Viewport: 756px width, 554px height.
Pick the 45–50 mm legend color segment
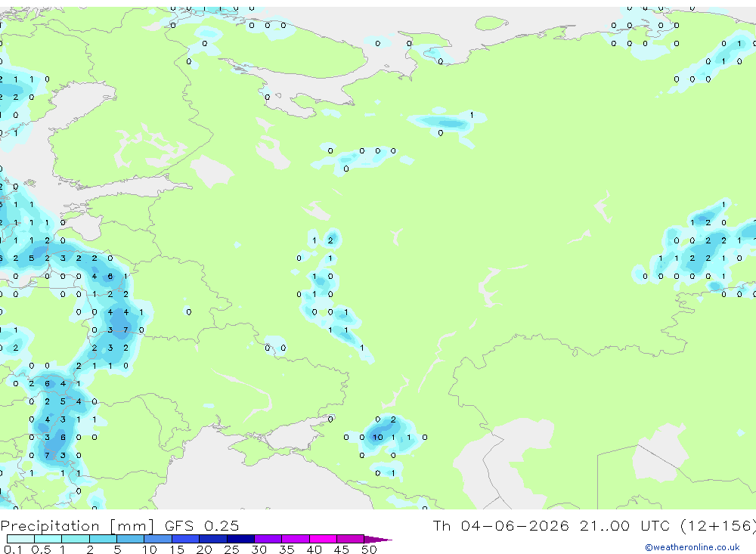click(351, 539)
